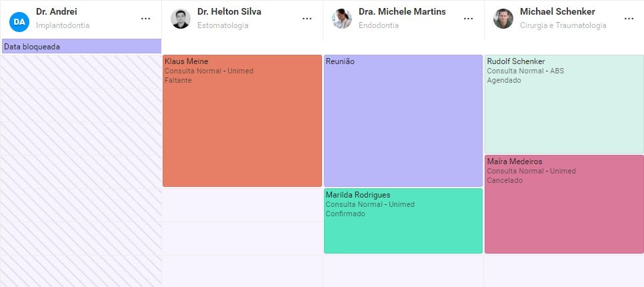Open the three-dot menu for Dra. Michele Martins
Image resolution: width=644 pixels, height=287 pixels.
pyautogui.click(x=468, y=19)
